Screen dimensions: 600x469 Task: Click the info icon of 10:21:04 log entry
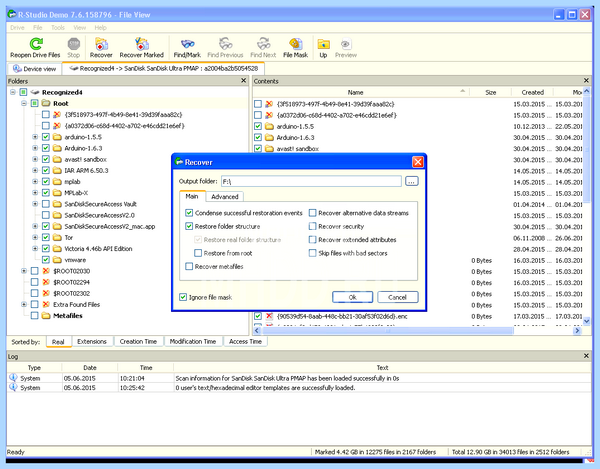[13, 378]
